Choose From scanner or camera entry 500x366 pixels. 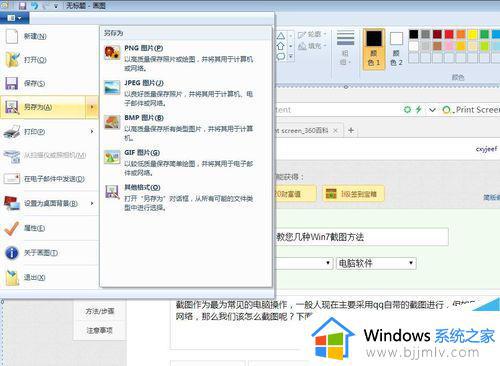click(x=49, y=155)
